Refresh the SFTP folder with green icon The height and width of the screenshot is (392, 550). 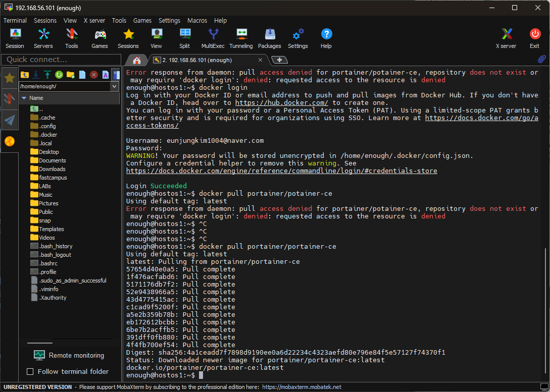59,74
